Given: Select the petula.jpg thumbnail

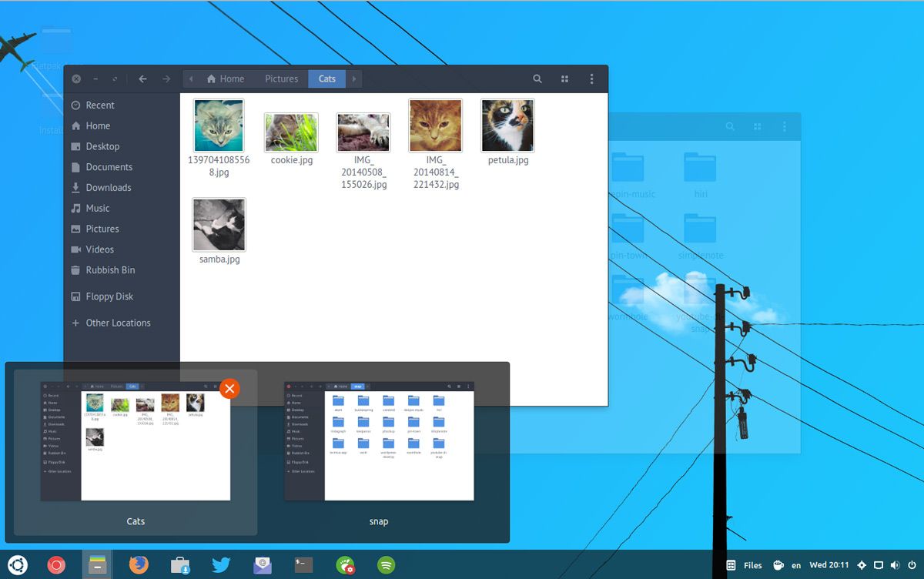Looking at the screenshot, I should [x=507, y=126].
